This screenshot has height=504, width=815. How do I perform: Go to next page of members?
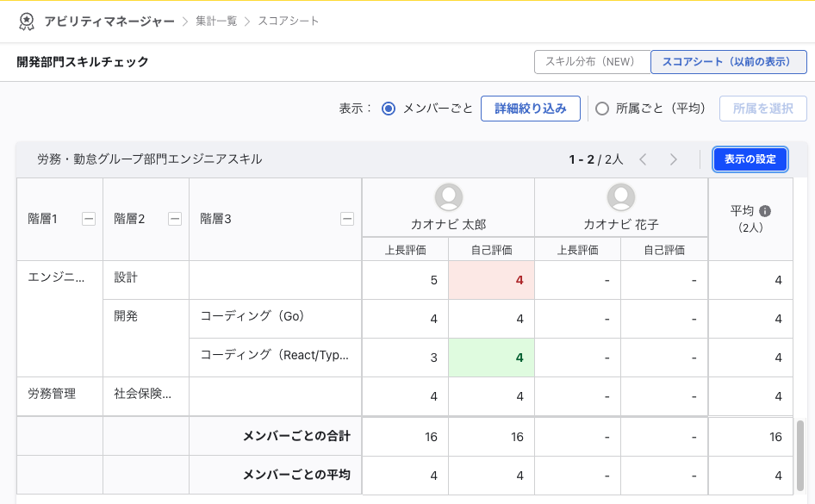(x=674, y=159)
